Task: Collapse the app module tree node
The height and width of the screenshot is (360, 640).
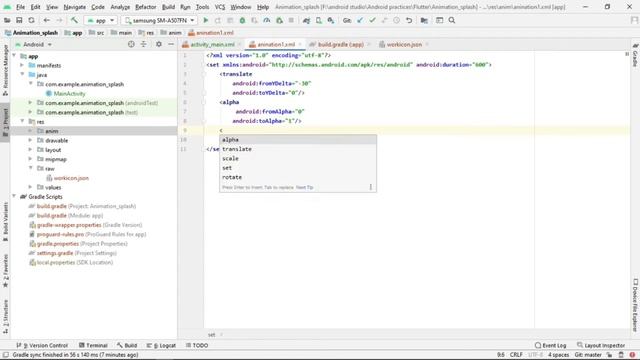Action: pos(14,56)
